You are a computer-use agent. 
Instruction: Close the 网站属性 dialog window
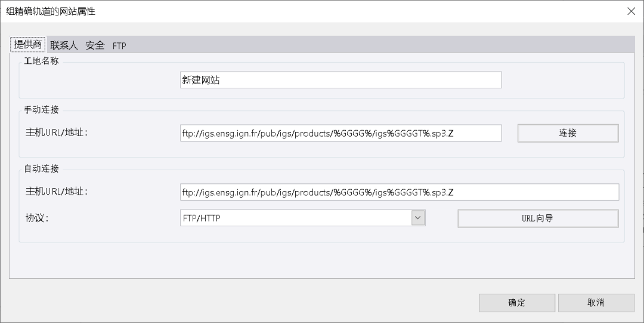631,11
